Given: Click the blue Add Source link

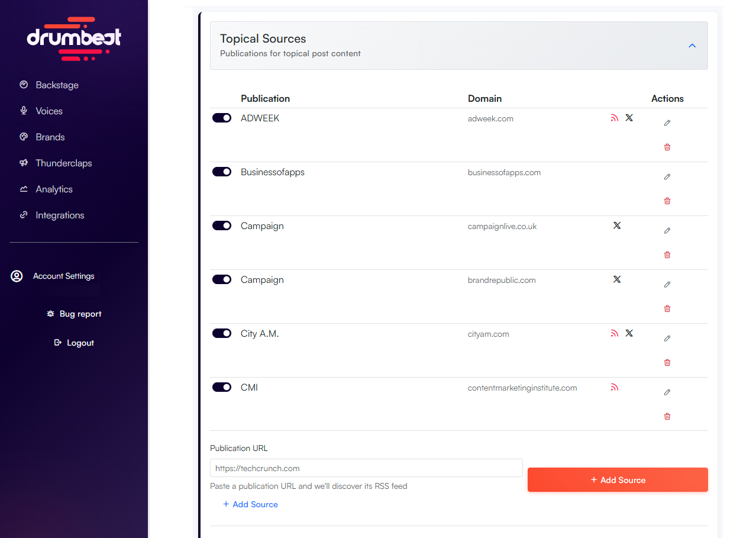Looking at the screenshot, I should [x=250, y=504].
